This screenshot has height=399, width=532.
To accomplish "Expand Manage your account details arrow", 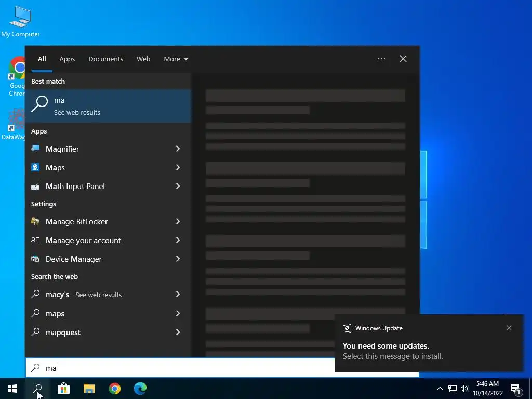I will click(178, 240).
